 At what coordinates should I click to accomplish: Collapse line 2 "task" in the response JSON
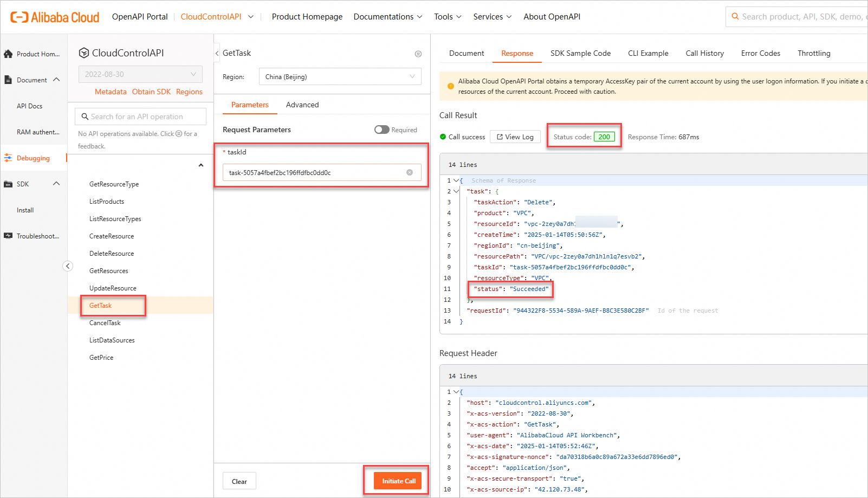point(456,191)
